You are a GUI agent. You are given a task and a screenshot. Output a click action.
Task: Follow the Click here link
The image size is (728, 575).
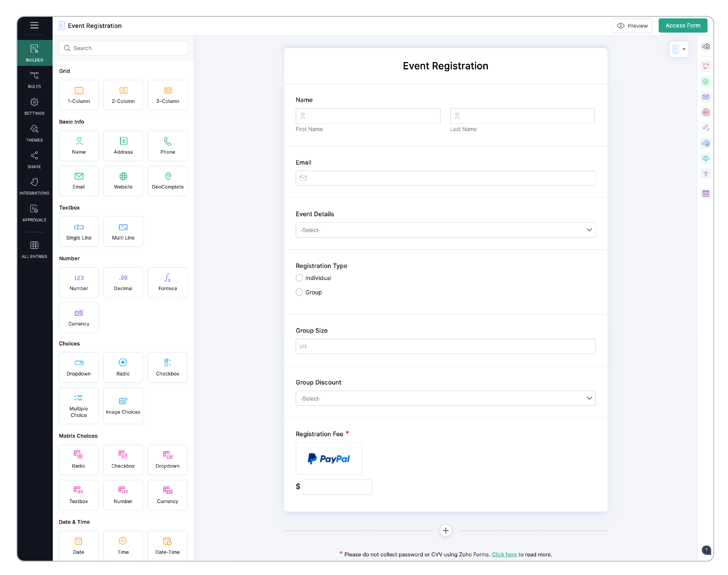504,554
